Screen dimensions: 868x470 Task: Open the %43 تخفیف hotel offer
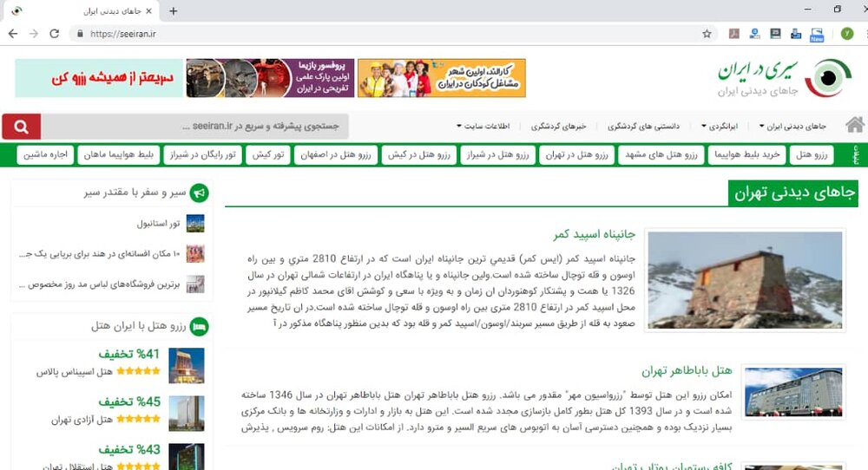point(129,449)
